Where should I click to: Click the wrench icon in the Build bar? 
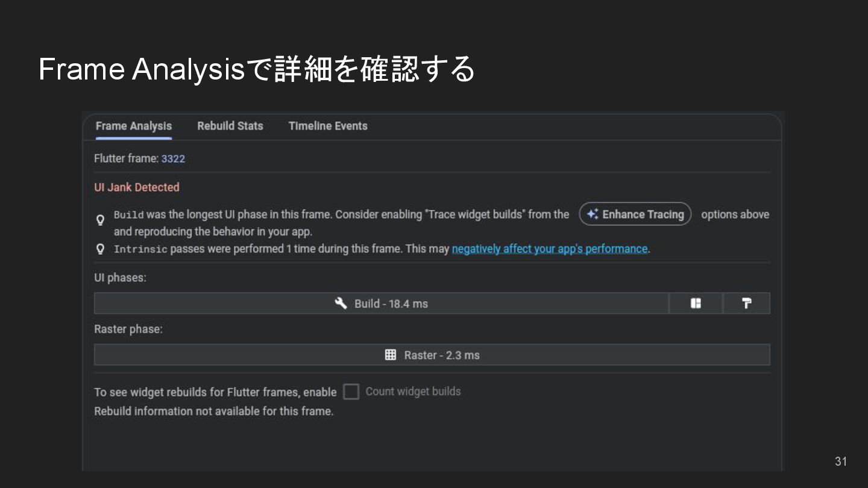tap(341, 303)
